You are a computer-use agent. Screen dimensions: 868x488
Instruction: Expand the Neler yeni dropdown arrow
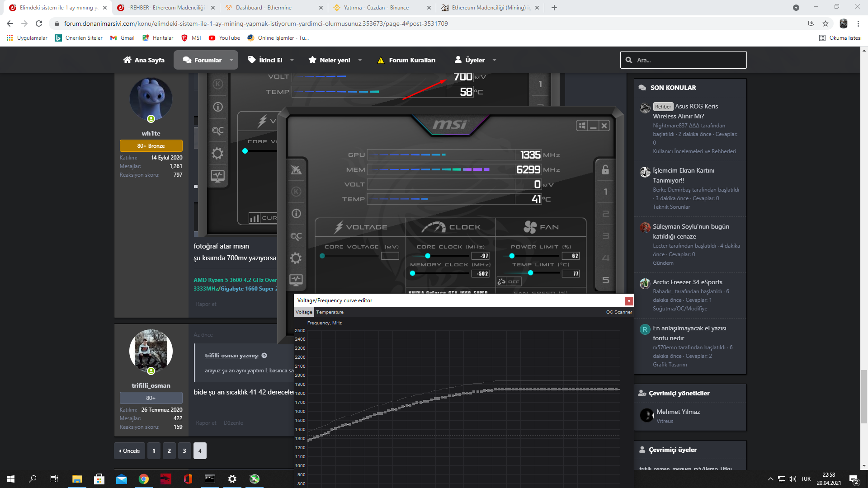(360, 60)
